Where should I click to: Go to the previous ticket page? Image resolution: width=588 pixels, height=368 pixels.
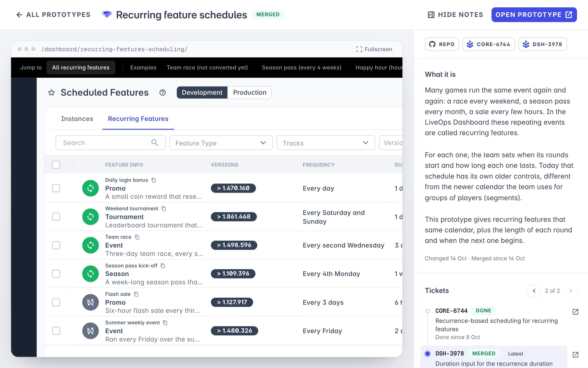(534, 291)
